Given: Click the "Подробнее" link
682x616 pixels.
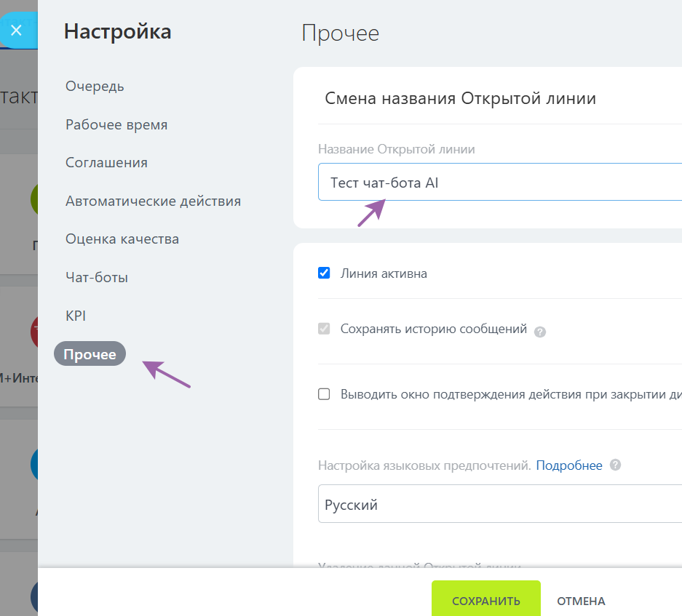Looking at the screenshot, I should pyautogui.click(x=569, y=465).
